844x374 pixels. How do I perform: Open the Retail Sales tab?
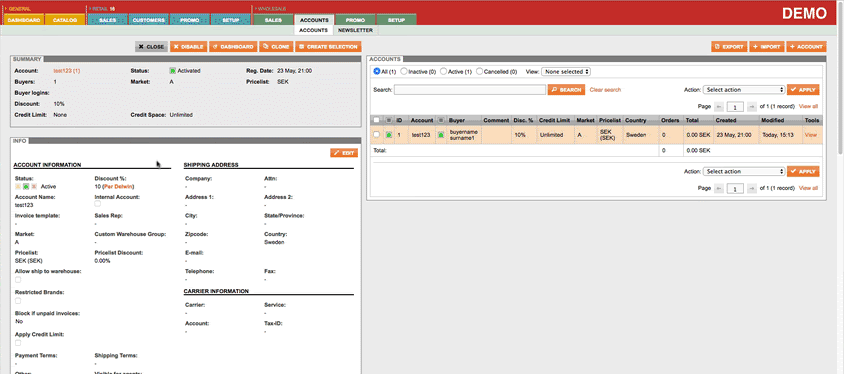[107, 20]
